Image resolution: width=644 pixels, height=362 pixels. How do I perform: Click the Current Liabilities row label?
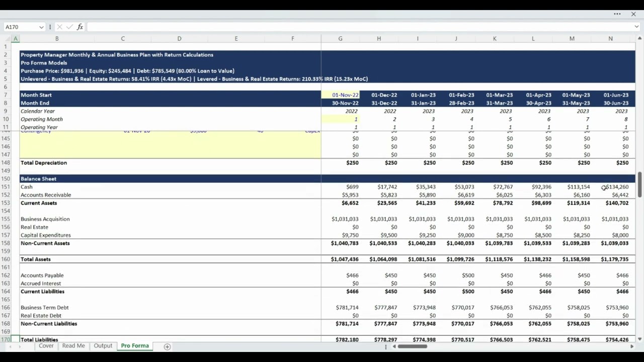42,292
